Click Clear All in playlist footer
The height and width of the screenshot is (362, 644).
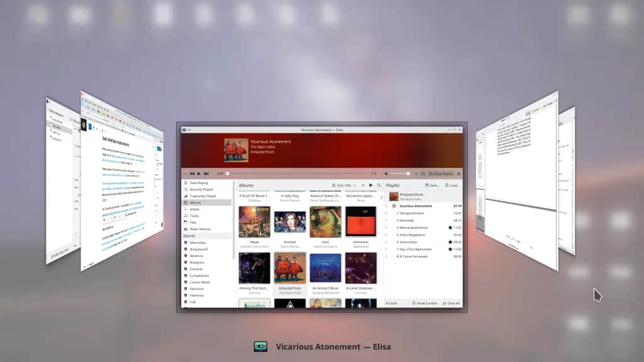click(452, 304)
